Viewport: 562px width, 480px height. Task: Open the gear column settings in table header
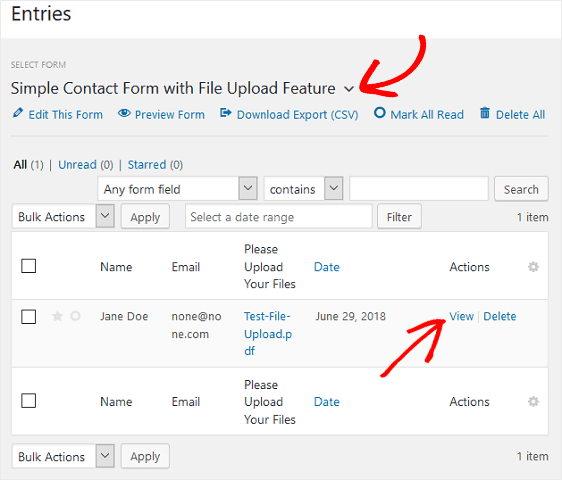pos(533,267)
